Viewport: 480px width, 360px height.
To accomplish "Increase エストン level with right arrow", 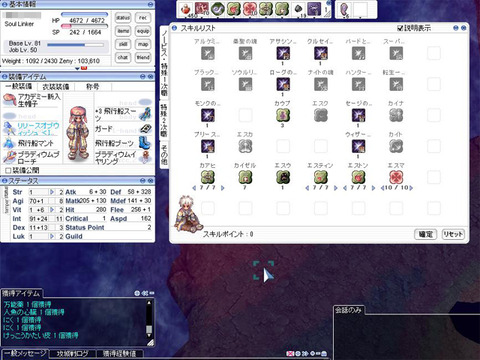I will click(x=373, y=188).
